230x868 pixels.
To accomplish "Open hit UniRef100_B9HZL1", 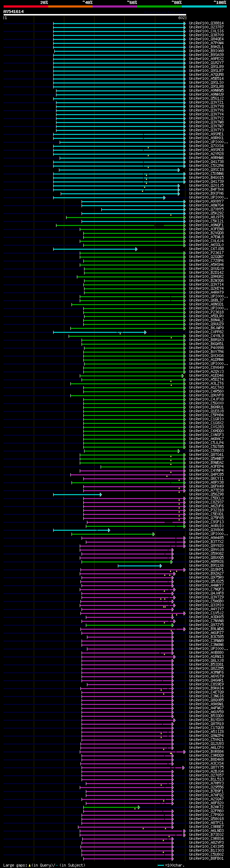I will tap(206, 47).
